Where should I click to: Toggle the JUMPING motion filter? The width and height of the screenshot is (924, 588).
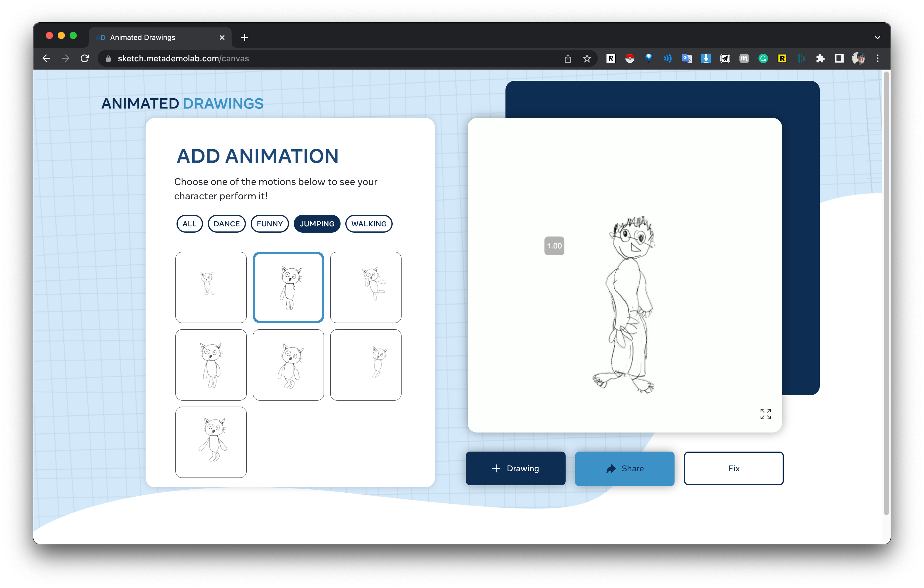click(x=317, y=223)
